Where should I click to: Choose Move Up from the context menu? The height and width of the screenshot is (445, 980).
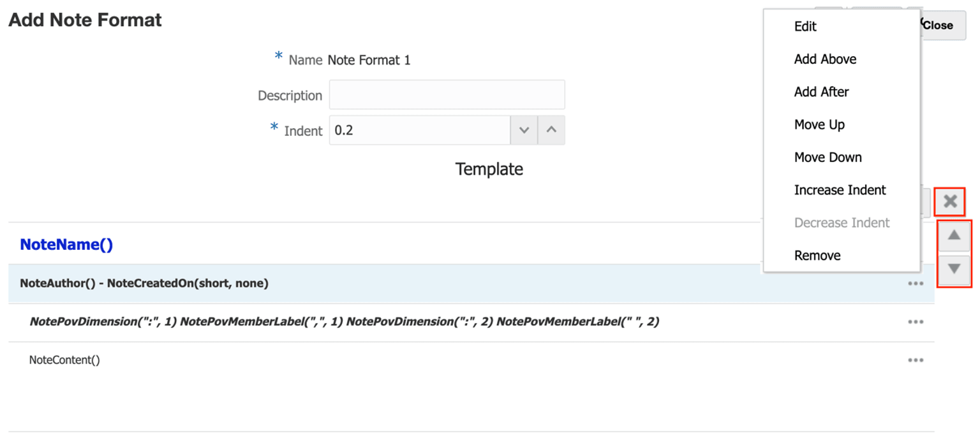(x=819, y=125)
